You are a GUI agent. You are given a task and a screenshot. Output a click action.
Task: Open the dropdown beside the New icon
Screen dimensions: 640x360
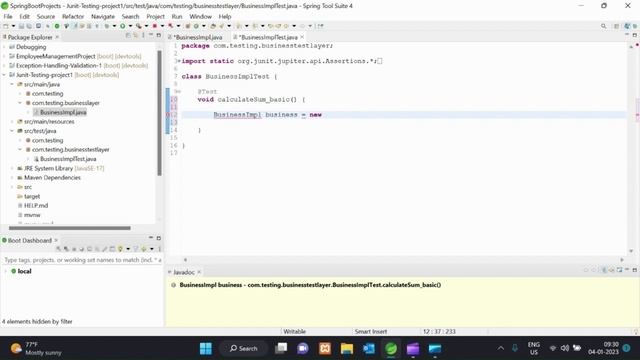[13, 26]
